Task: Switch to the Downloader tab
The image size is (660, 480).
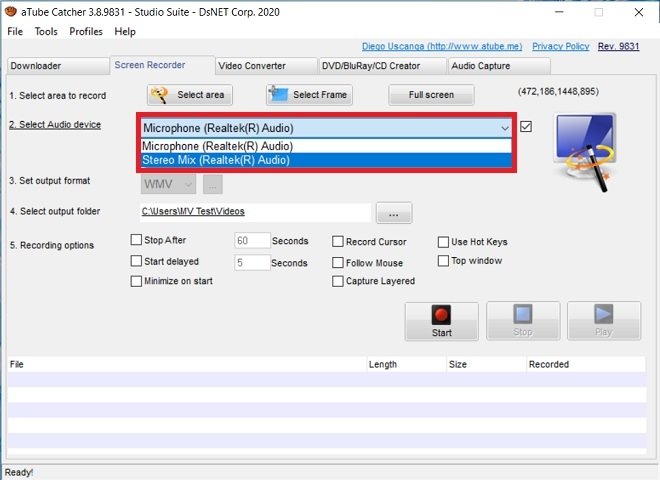Action: [x=58, y=66]
